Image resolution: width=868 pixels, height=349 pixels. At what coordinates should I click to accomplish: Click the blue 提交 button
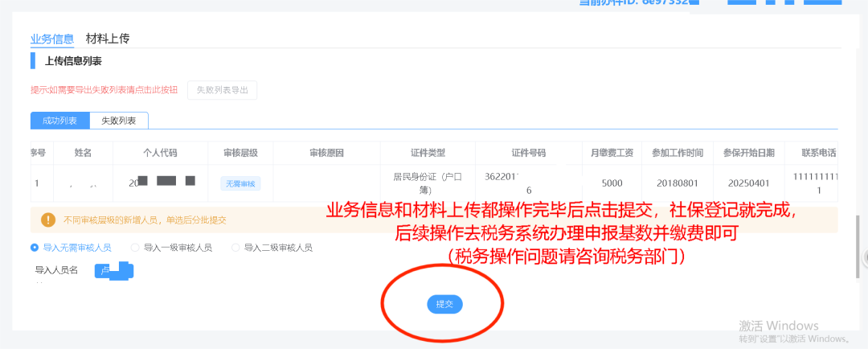(444, 304)
